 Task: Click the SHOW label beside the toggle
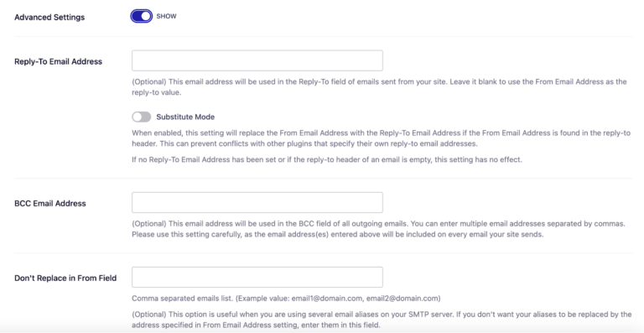166,17
